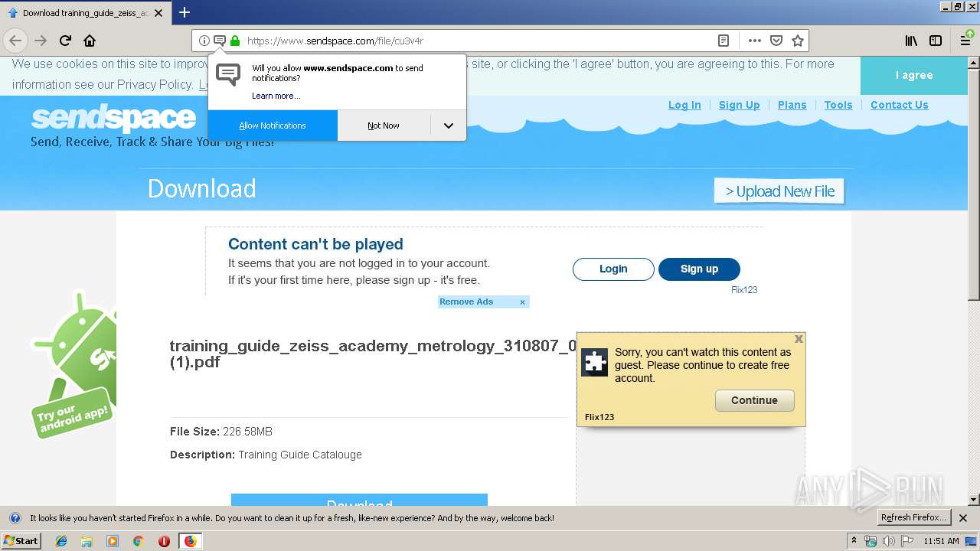Click the Sign up button in the ad
Viewport: 980px width, 551px height.
(x=699, y=269)
